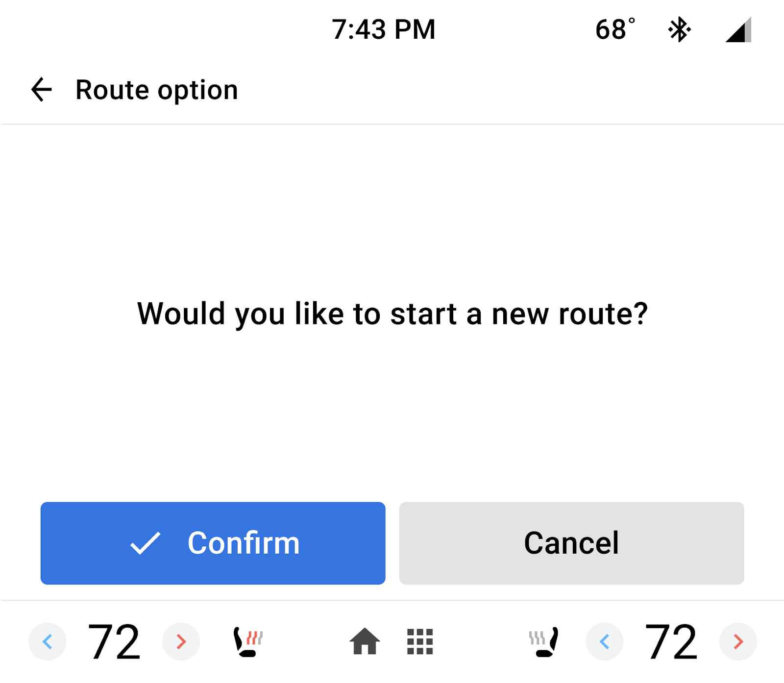The height and width of the screenshot is (683, 784).
Task: Raise the driver's temperature with the right chevron
Action: [181, 641]
